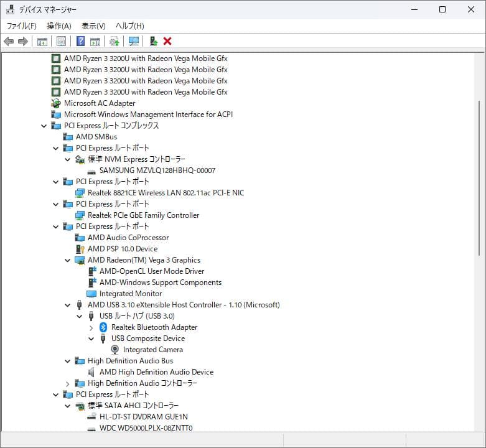The width and height of the screenshot is (486, 448).
Task: Click the Integrated Monitor icon
Action: [x=91, y=294]
